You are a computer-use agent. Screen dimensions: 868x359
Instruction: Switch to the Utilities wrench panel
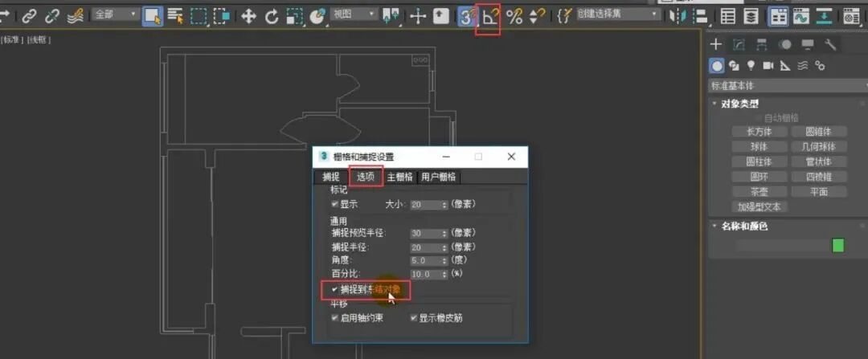[x=830, y=44]
